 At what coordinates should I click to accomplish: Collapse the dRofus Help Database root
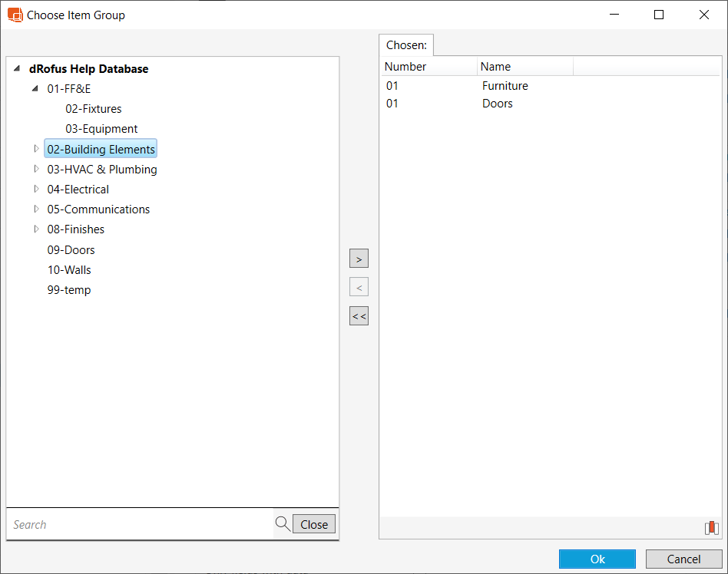click(17, 69)
